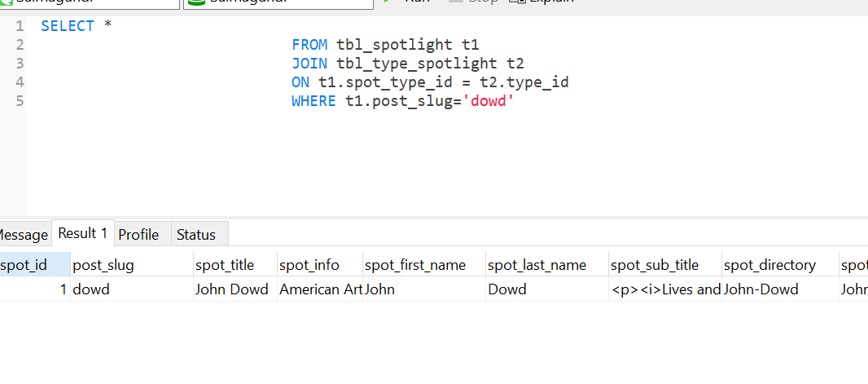Switch to the Status tab
Image resolution: width=868 pixels, height=384 pixels.
196,235
